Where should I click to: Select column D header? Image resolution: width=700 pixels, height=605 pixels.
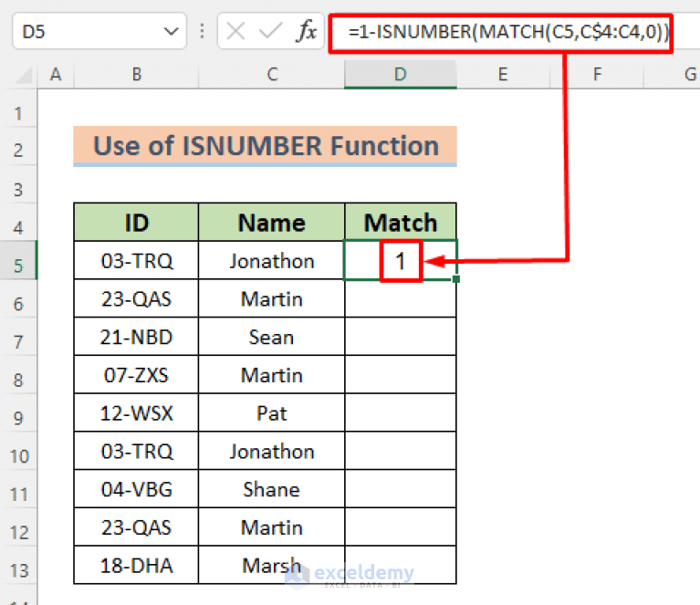[401, 75]
